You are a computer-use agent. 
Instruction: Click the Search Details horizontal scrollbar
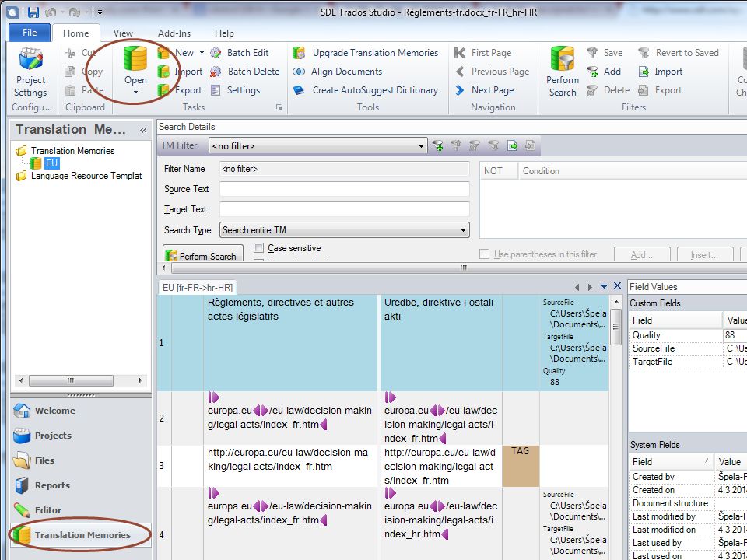(x=463, y=268)
